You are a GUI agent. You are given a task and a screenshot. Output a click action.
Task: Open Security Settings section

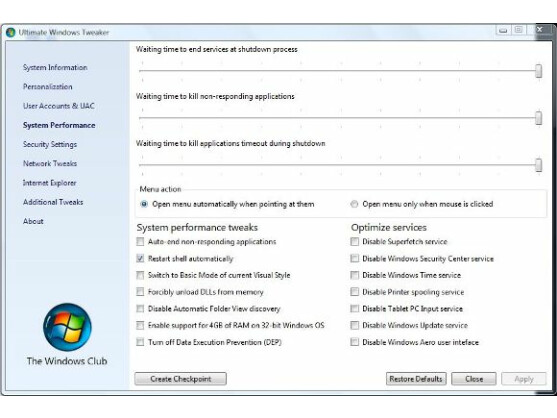(x=50, y=144)
